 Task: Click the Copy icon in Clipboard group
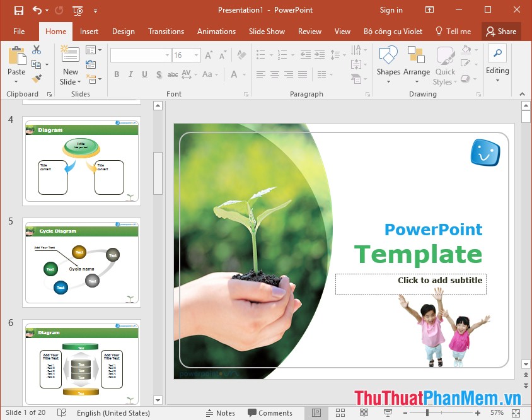36,64
